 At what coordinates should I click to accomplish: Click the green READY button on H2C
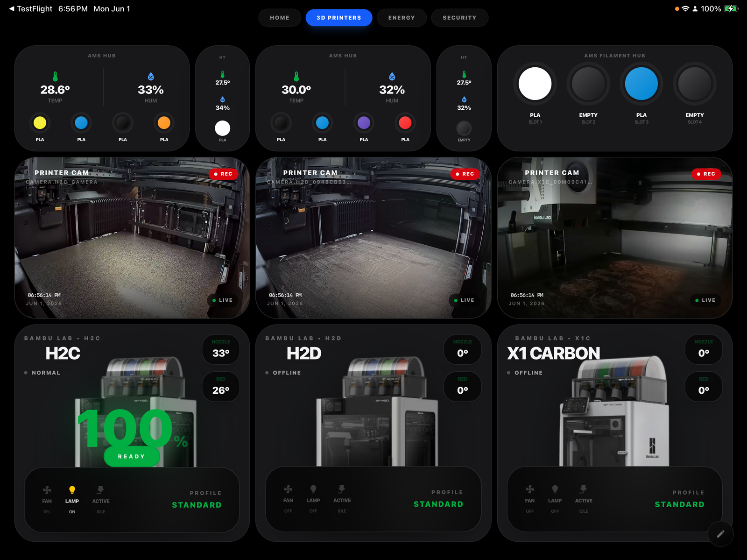[x=132, y=456]
